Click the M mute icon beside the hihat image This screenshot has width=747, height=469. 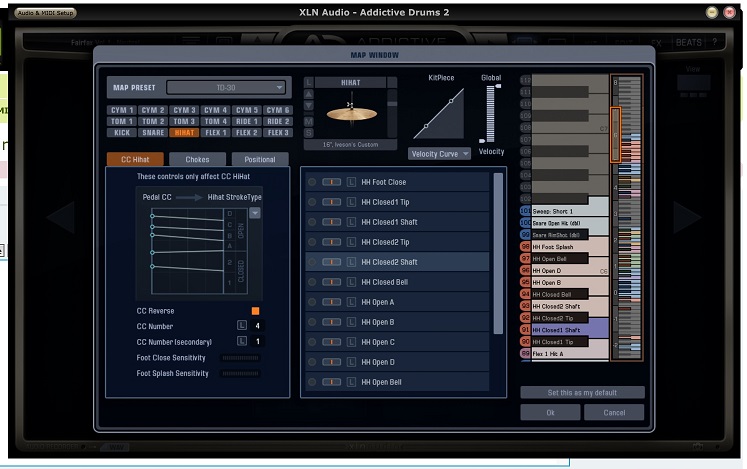[x=309, y=122]
